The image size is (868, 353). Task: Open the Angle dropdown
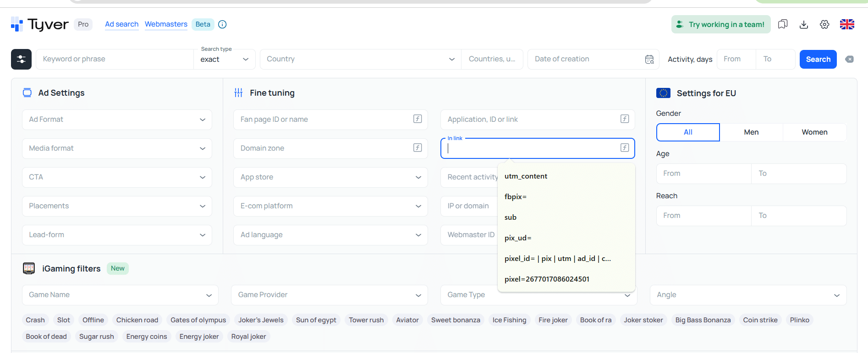click(748, 295)
